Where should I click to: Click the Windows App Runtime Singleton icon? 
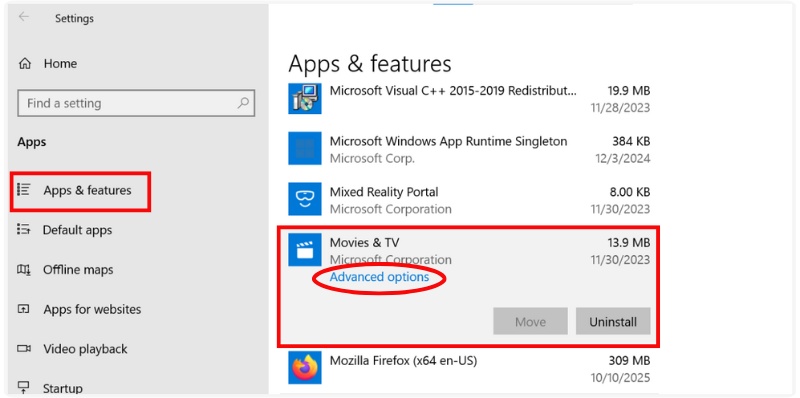(x=305, y=148)
